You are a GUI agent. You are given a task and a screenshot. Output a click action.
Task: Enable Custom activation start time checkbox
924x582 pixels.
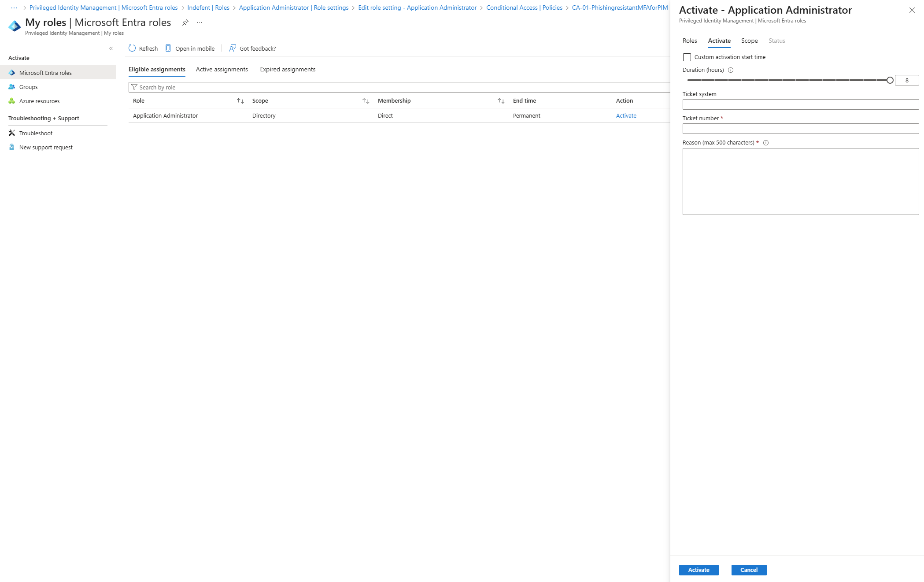[687, 57]
